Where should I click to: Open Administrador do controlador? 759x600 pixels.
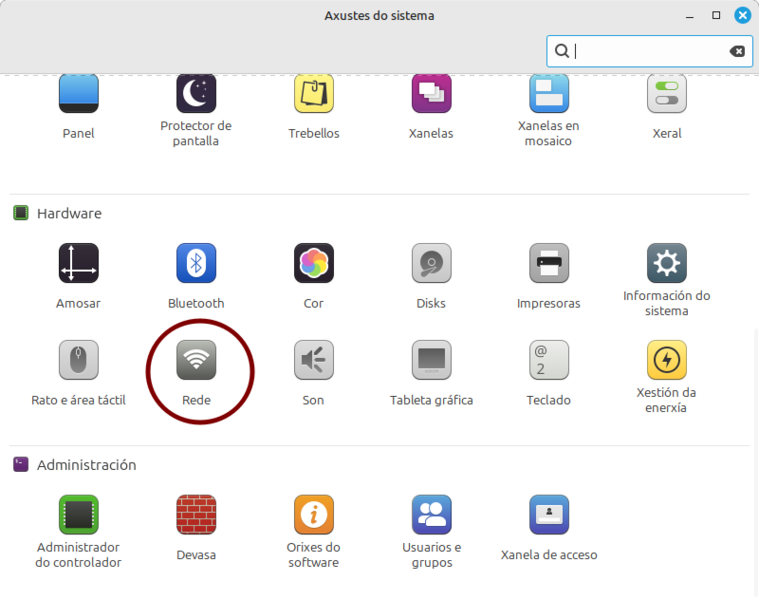click(78, 532)
